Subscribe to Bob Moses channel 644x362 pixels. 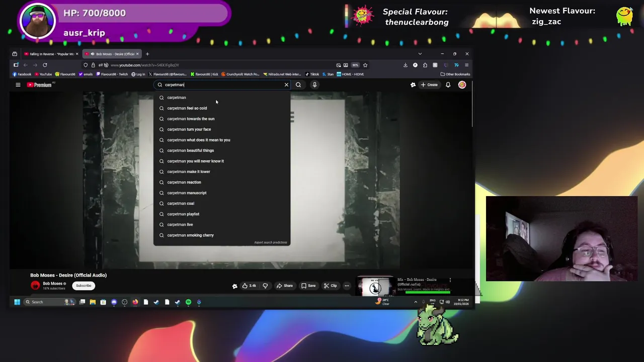click(x=84, y=286)
